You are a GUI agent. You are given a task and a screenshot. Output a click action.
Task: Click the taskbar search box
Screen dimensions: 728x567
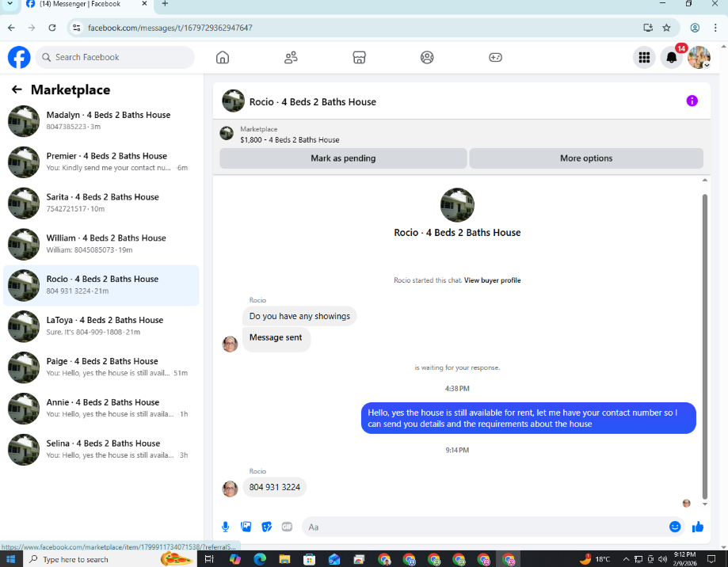click(x=109, y=559)
